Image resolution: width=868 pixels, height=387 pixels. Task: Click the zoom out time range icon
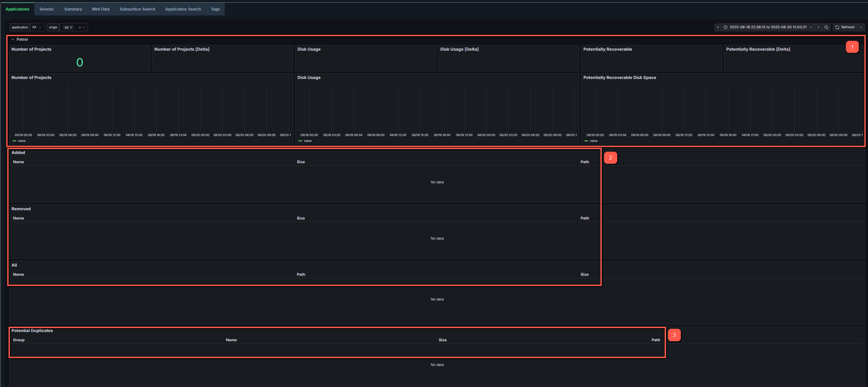pyautogui.click(x=826, y=27)
